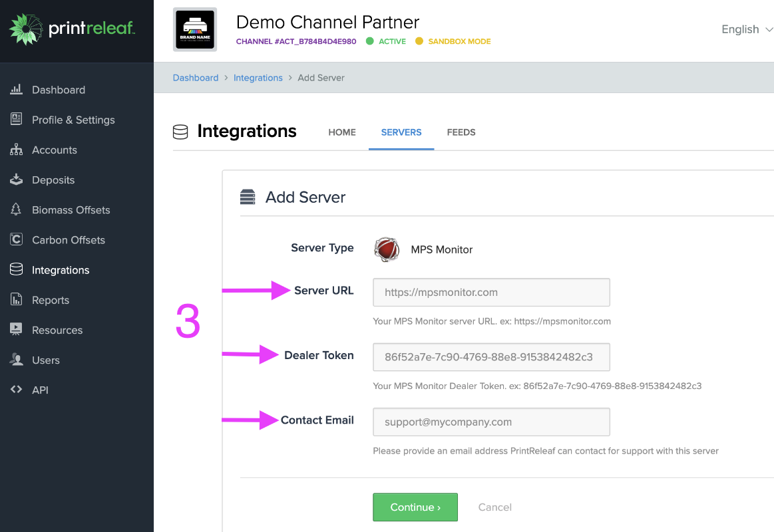Open Reports using its sidebar icon
Screen dimensions: 774x532
(17, 300)
